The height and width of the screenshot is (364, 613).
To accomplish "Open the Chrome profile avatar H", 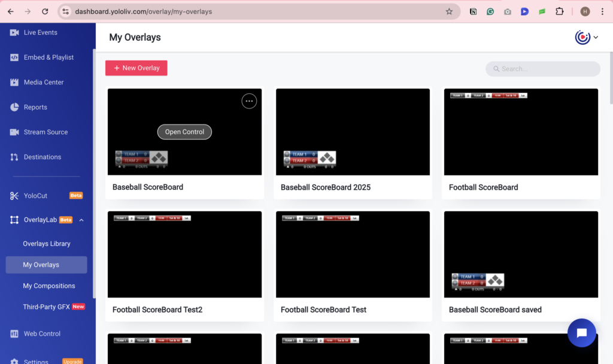I will (585, 12).
